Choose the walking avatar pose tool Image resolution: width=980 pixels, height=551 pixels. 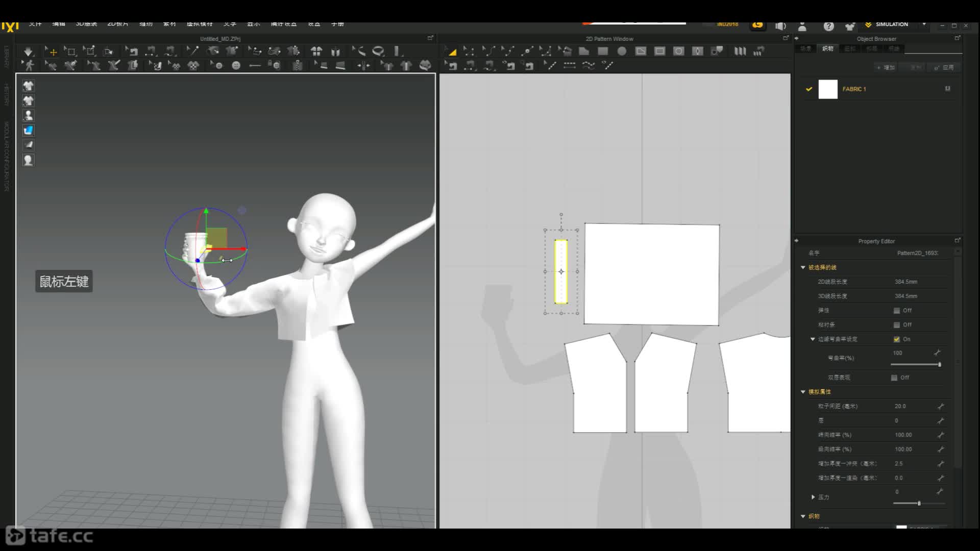tap(29, 65)
